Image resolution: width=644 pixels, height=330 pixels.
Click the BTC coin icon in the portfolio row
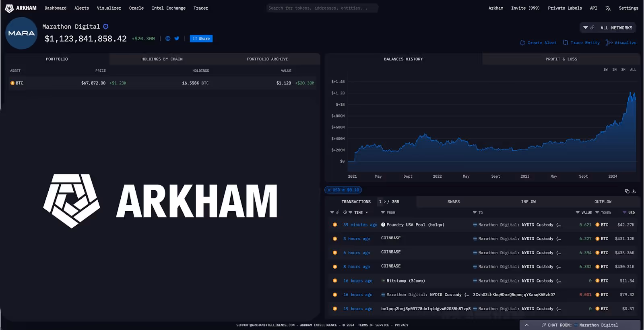tap(12, 83)
